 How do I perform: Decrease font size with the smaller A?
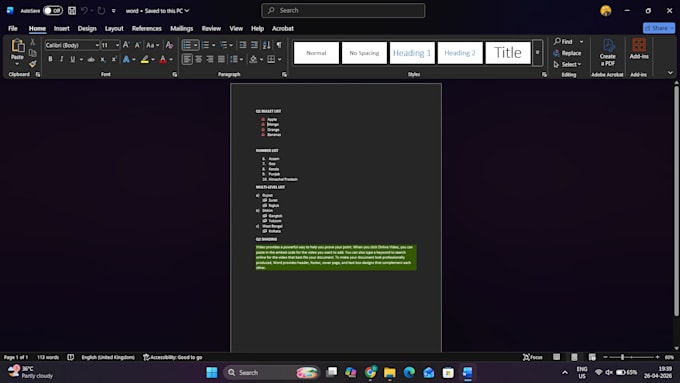tap(137, 45)
